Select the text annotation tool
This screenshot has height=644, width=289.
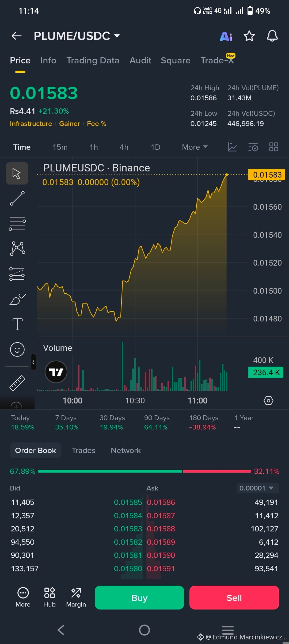coord(18,324)
